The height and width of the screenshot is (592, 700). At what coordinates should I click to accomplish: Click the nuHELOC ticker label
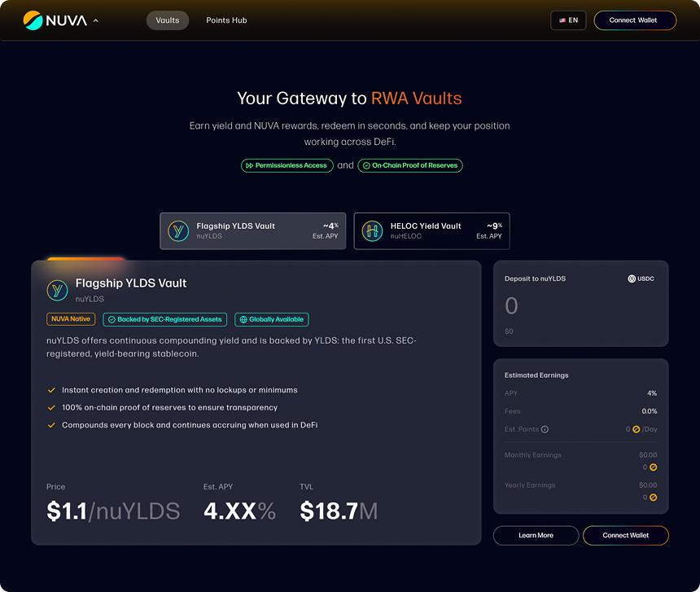(x=406, y=236)
